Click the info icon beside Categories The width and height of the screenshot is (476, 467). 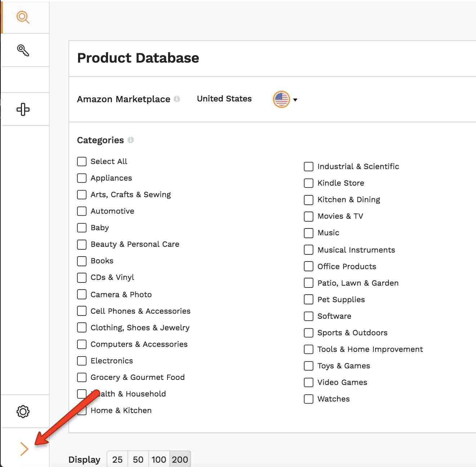131,140
